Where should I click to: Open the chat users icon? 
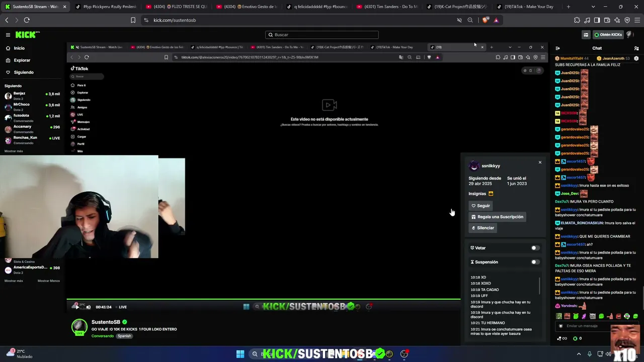click(x=636, y=48)
